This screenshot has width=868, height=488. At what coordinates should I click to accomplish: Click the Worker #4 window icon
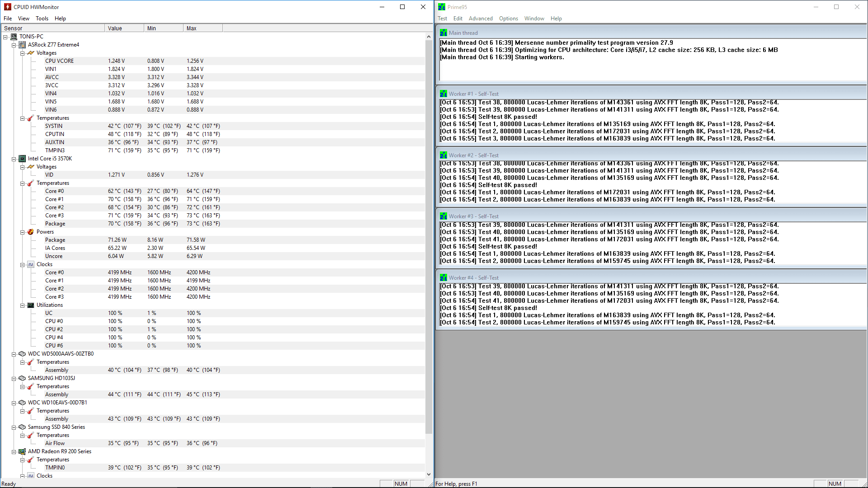(x=443, y=278)
